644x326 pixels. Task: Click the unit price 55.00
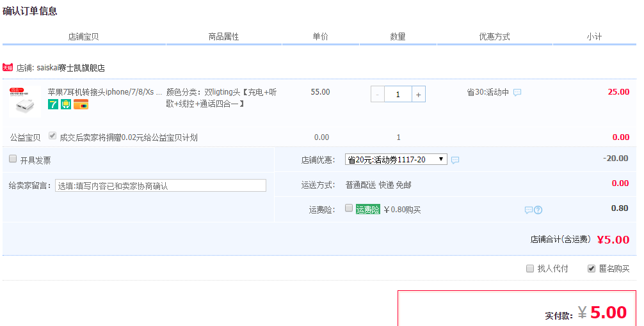click(x=320, y=92)
